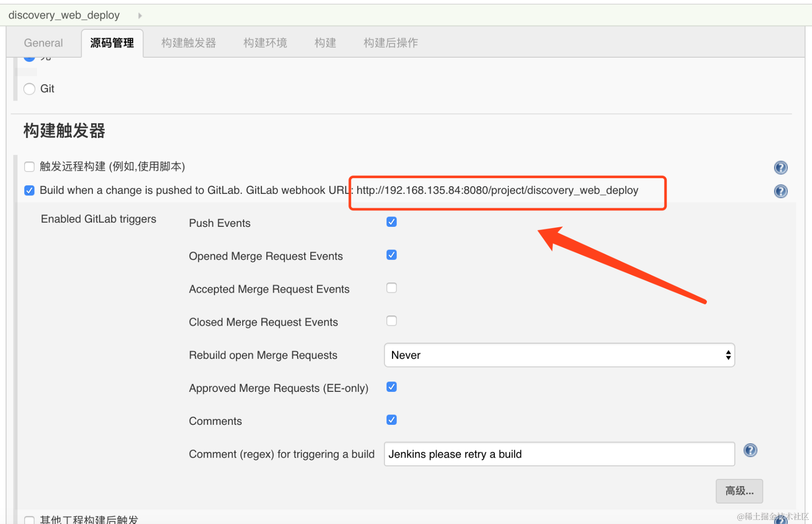Switch to the 构建触发器 tab
812x524 pixels.
pos(189,43)
